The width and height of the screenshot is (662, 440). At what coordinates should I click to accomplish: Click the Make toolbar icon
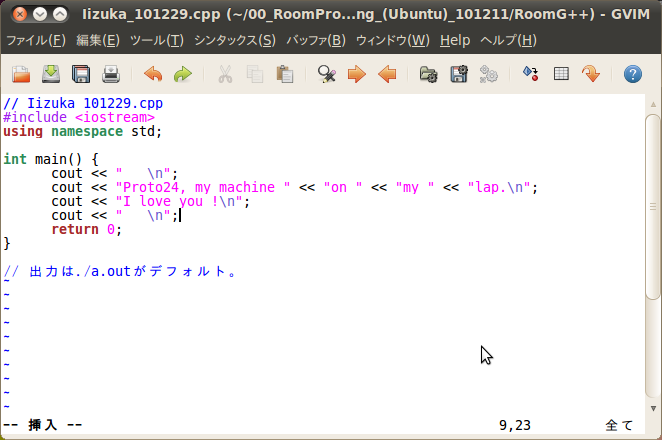coord(531,74)
